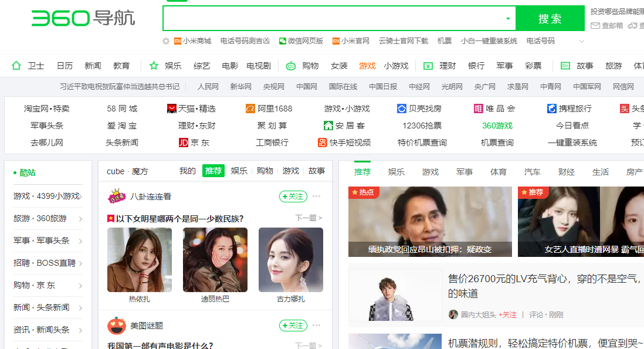The width and height of the screenshot is (644, 349).
Task: Open orange 游戏 nav link
Action: pyautogui.click(x=367, y=66)
